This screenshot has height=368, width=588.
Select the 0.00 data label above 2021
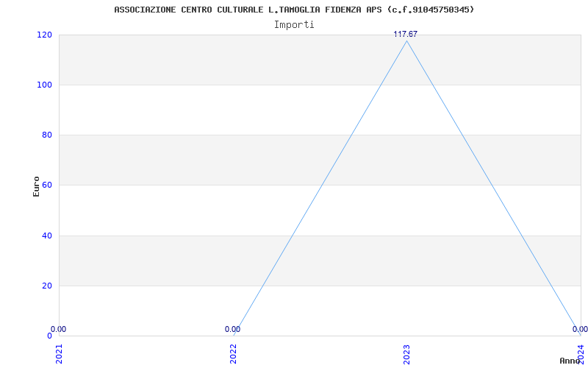click(59, 329)
